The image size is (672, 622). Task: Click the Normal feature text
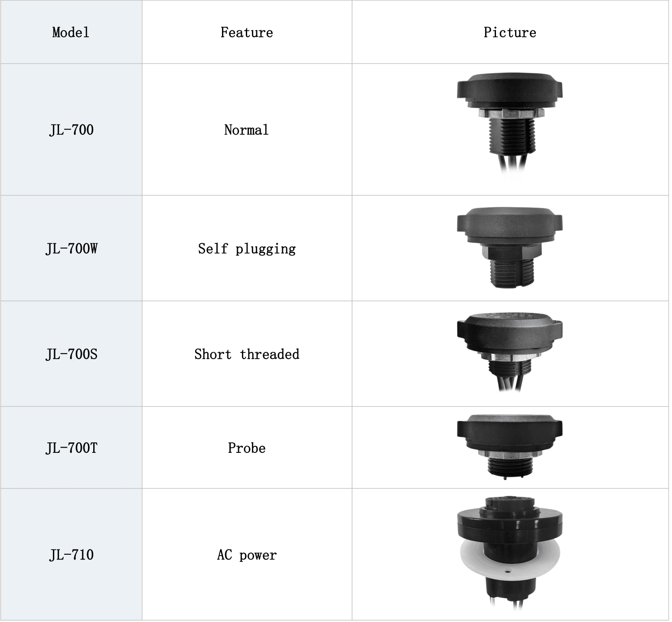click(x=246, y=130)
